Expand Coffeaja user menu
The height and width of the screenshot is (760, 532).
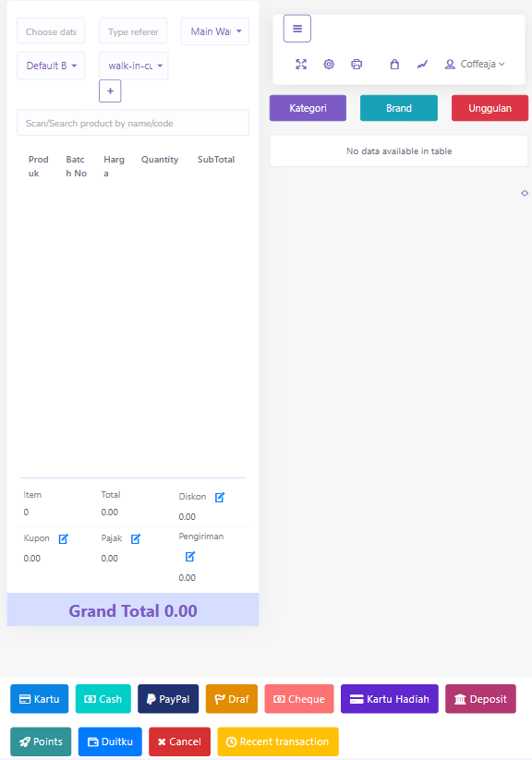[482, 64]
